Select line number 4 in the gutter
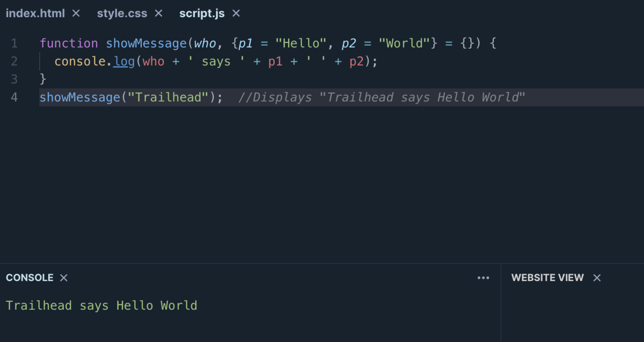The image size is (644, 342). [x=14, y=97]
